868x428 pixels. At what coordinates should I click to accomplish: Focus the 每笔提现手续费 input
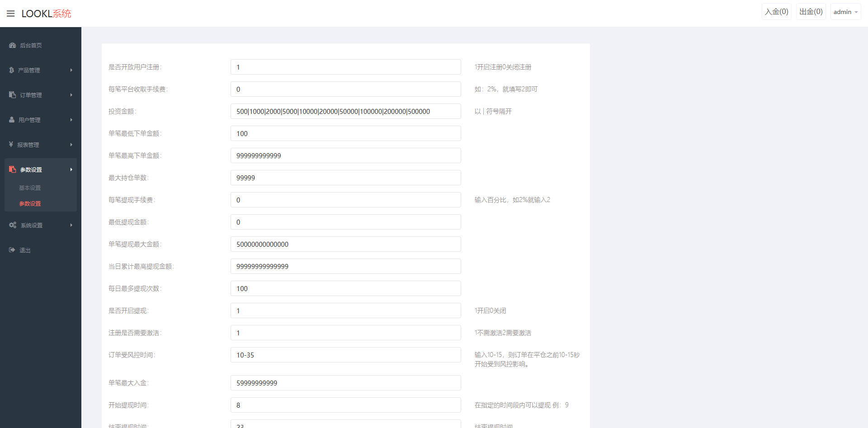pos(346,200)
